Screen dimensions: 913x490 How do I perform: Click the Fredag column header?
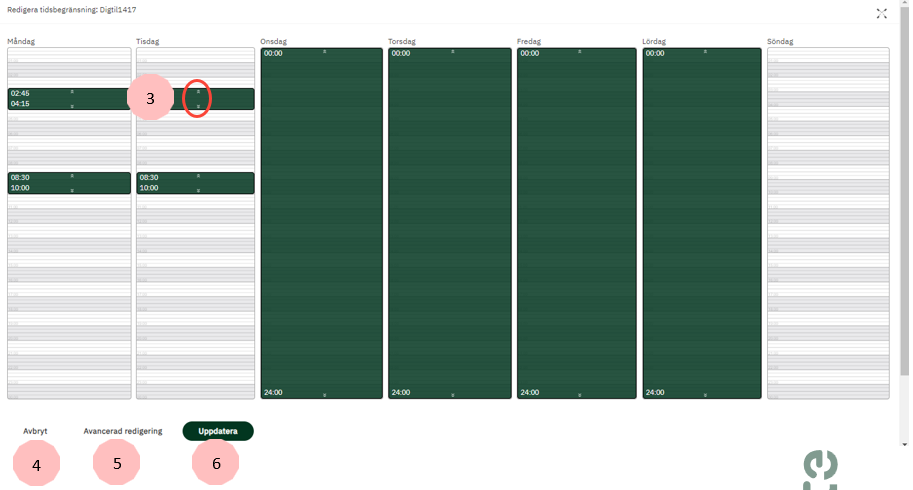529,41
